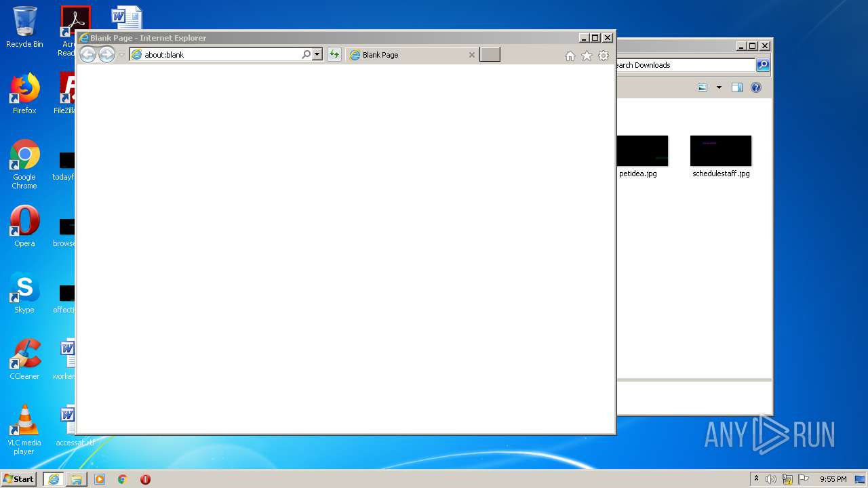Open Word document icon on desktop top
868x488 pixels.
pos(126,18)
